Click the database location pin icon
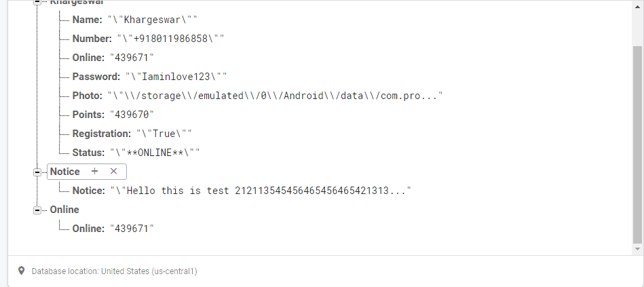 click(x=22, y=271)
